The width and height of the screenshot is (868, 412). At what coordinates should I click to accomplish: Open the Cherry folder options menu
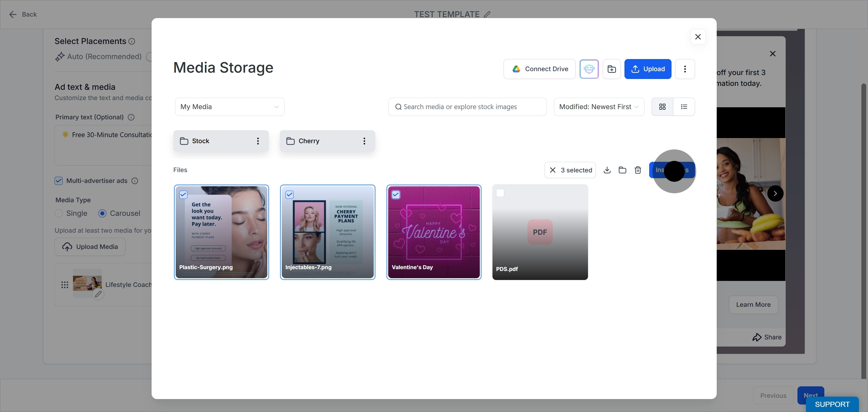tap(364, 141)
